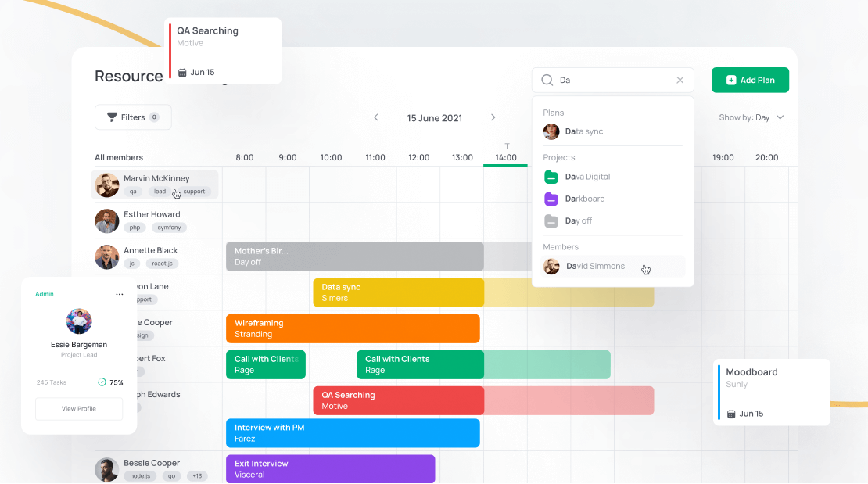Click the 14:00 current time column header
The width and height of the screenshot is (868, 484).
[x=505, y=157]
